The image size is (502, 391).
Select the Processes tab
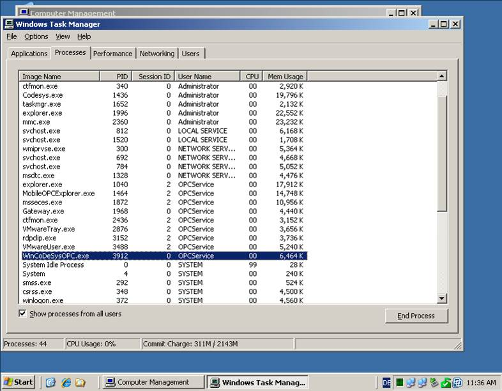[x=70, y=53]
